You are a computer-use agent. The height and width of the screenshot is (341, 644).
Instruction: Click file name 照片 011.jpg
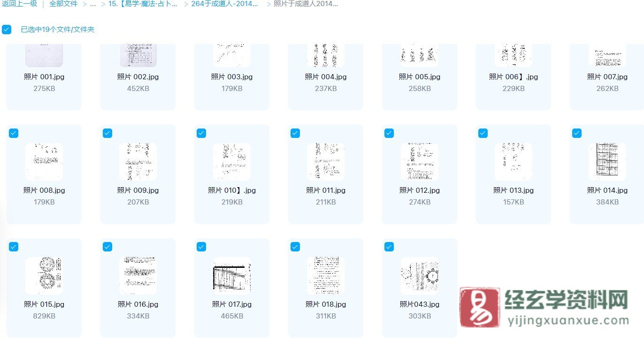click(x=326, y=190)
